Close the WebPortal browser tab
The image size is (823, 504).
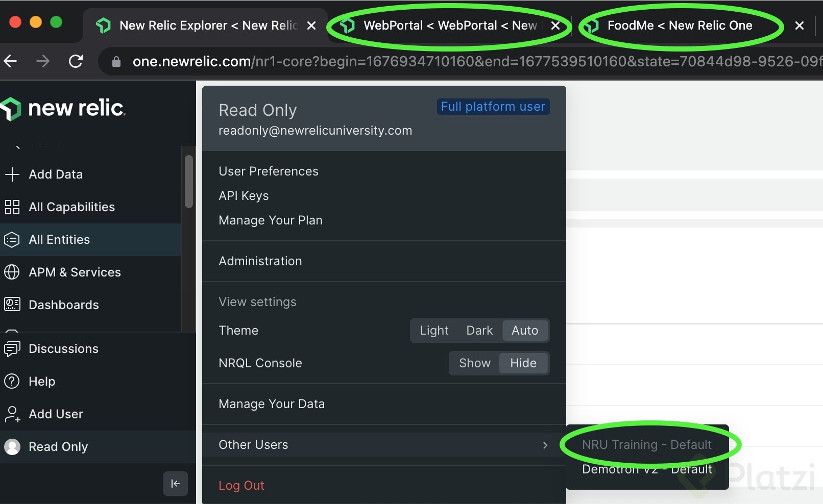pos(555,26)
